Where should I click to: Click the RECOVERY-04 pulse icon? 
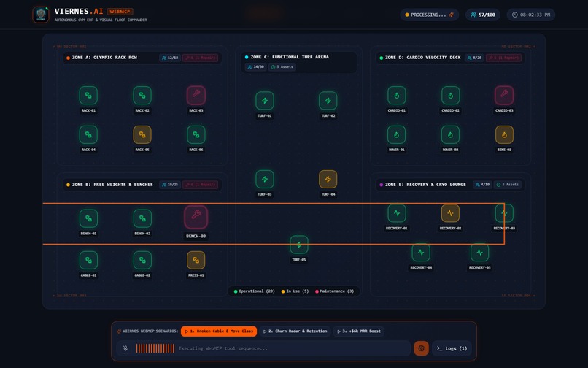(421, 253)
